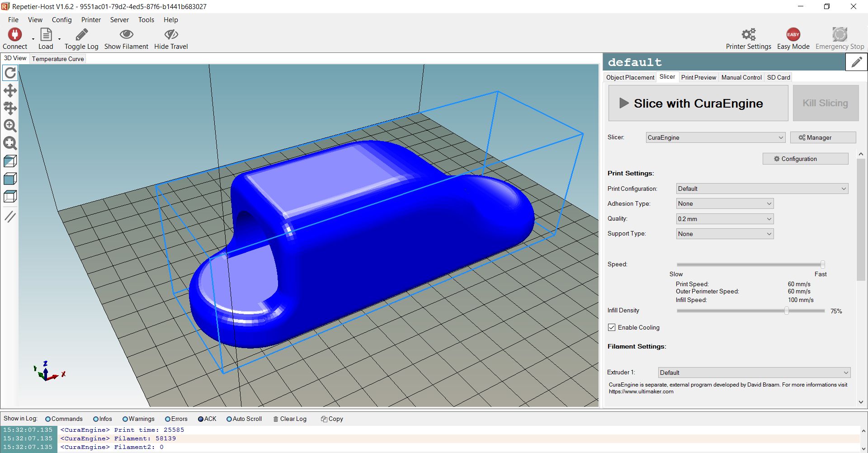Viewport: 868px width, 453px height.
Task: Select the 3D View tab
Action: pos(15,58)
